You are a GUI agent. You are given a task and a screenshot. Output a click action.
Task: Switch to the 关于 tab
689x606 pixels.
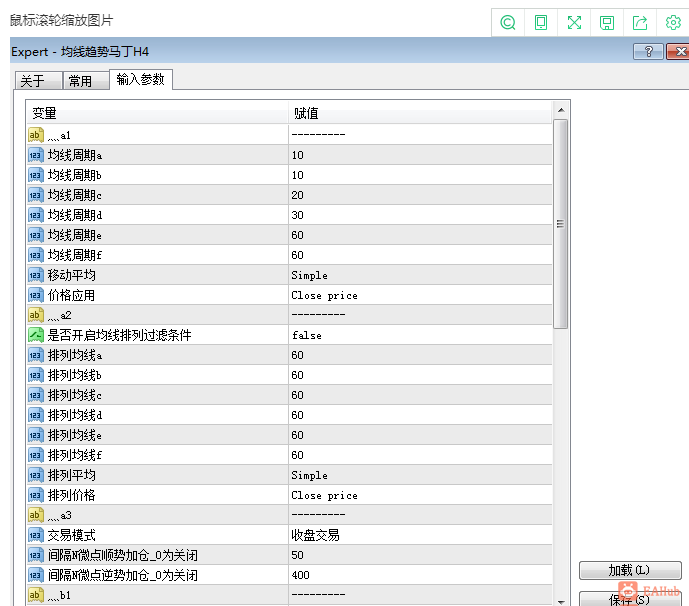[38, 81]
